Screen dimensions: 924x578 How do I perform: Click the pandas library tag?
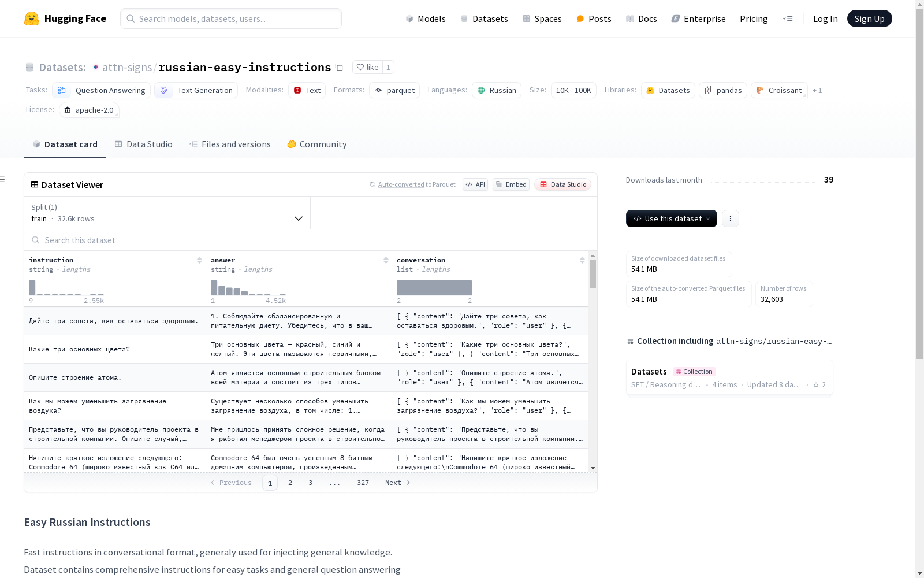(723, 90)
